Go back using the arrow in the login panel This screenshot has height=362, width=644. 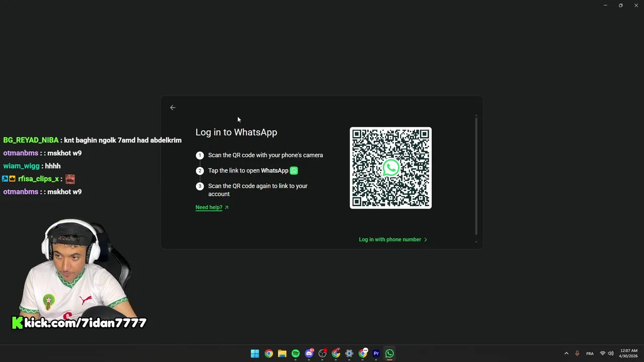pos(173,108)
